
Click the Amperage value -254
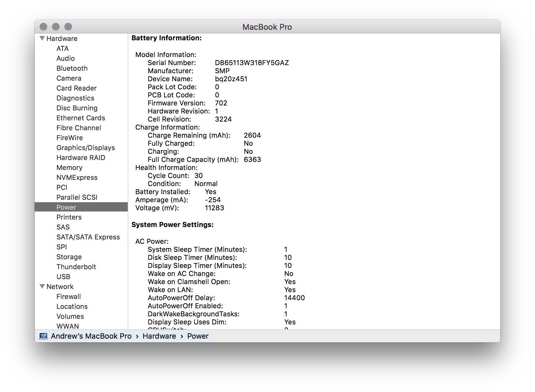[213, 200]
